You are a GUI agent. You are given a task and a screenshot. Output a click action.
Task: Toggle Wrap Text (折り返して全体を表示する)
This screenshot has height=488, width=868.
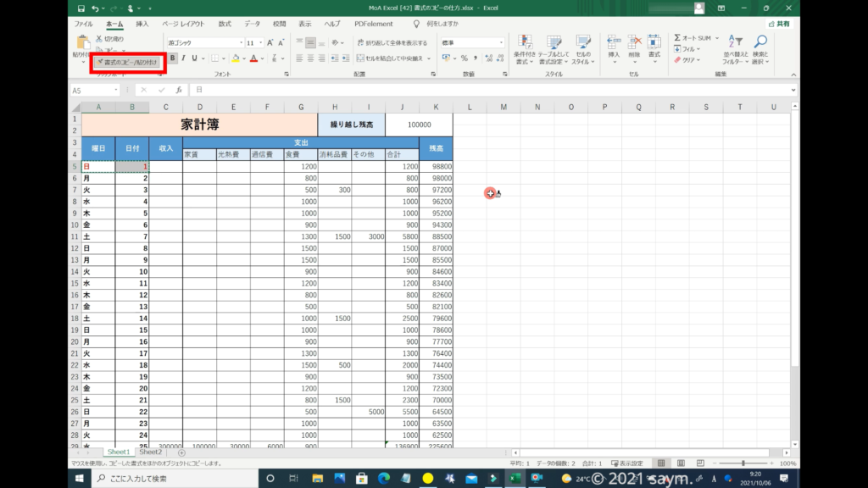392,42
